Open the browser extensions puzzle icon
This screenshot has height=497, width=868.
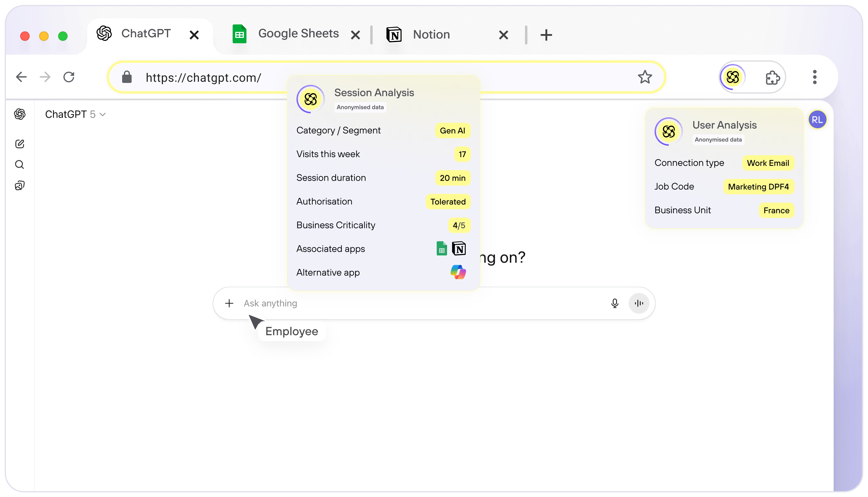772,78
